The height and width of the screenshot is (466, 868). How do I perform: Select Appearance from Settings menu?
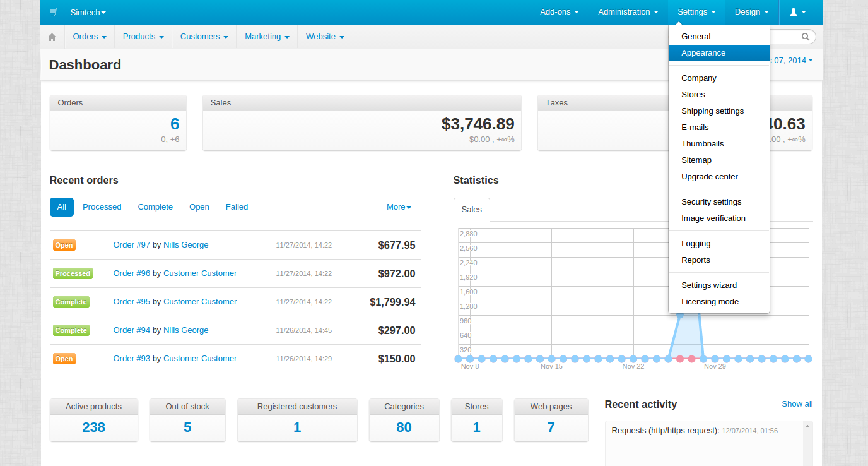point(703,53)
